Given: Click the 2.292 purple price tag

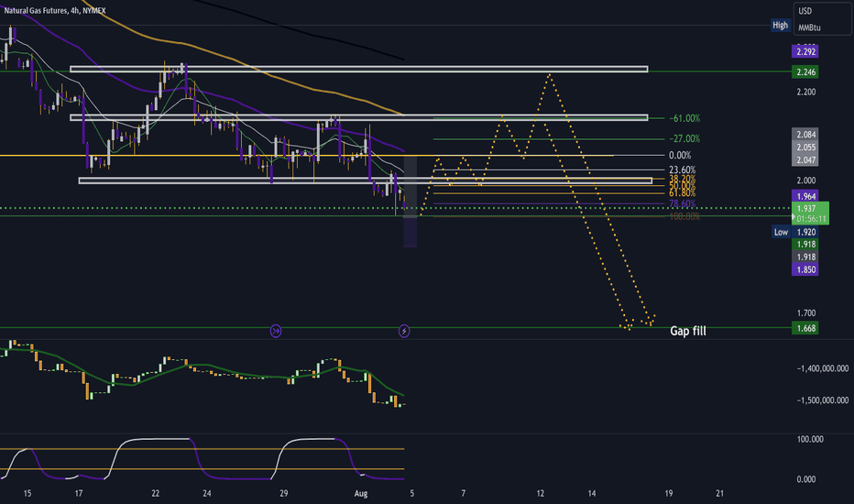Looking at the screenshot, I should [x=805, y=51].
